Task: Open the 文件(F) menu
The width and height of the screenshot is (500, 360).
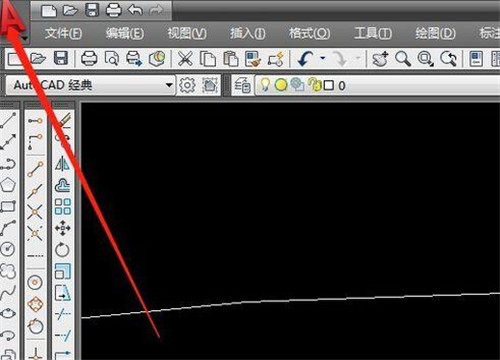Action: click(x=63, y=33)
